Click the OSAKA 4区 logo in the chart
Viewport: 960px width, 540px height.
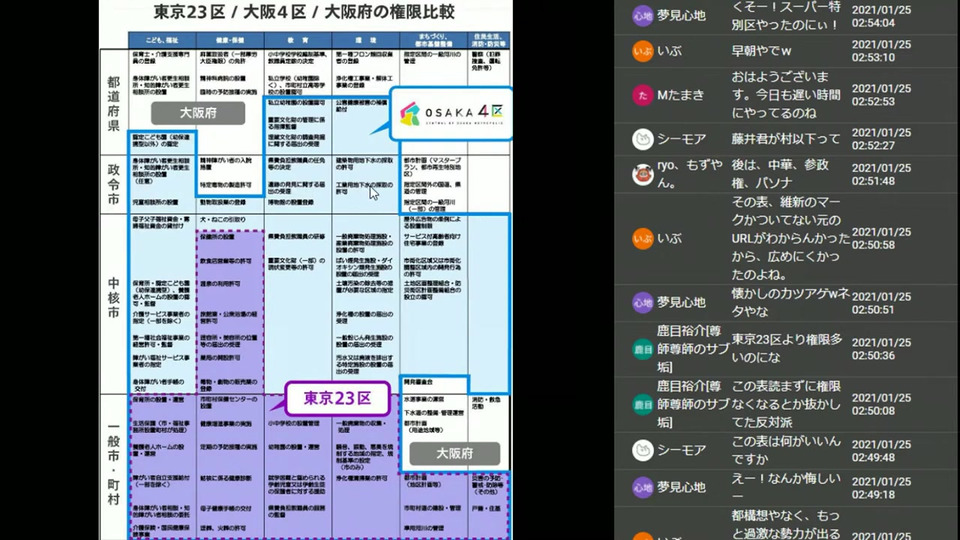tap(451, 113)
